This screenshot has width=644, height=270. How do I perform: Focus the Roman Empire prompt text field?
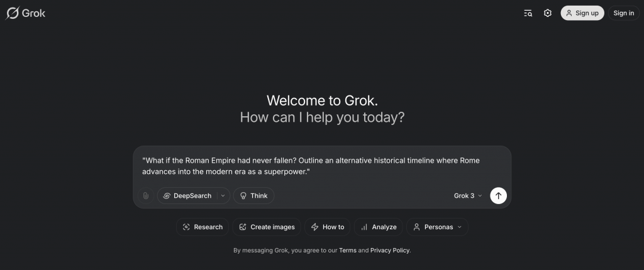tap(322, 166)
